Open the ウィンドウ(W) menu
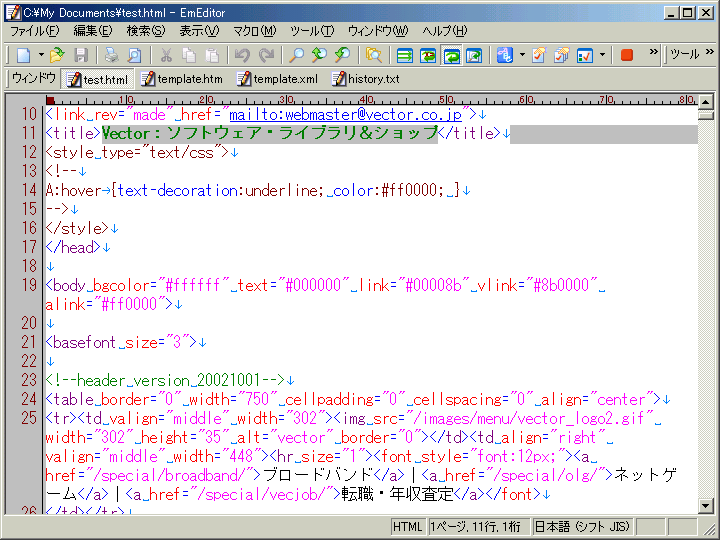 click(377, 31)
